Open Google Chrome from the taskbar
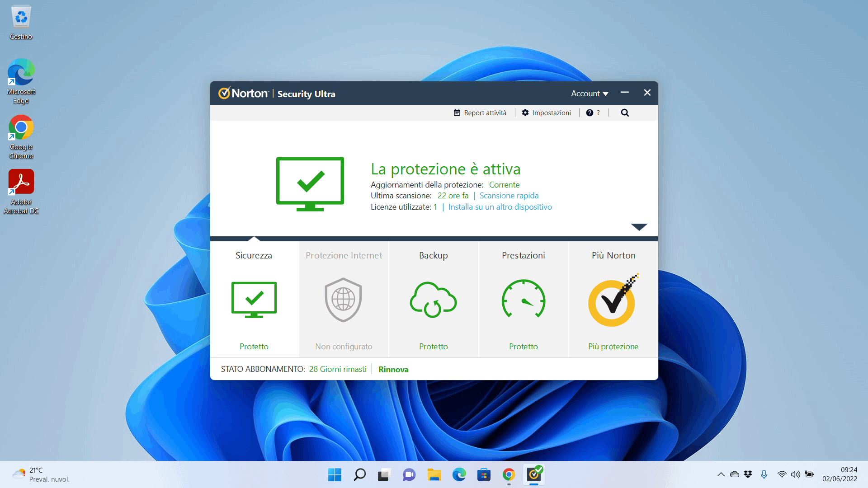Viewport: 868px width, 488px height. click(x=509, y=474)
